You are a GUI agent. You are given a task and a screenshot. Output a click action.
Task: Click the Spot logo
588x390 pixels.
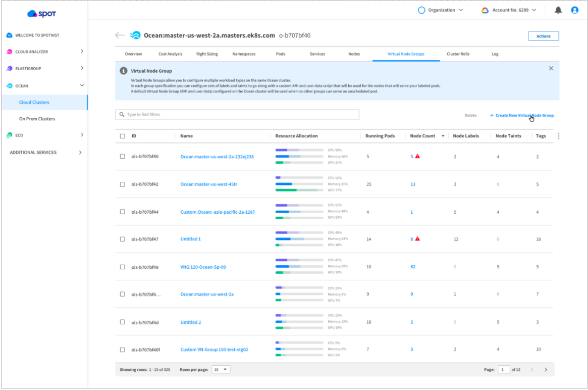point(41,14)
